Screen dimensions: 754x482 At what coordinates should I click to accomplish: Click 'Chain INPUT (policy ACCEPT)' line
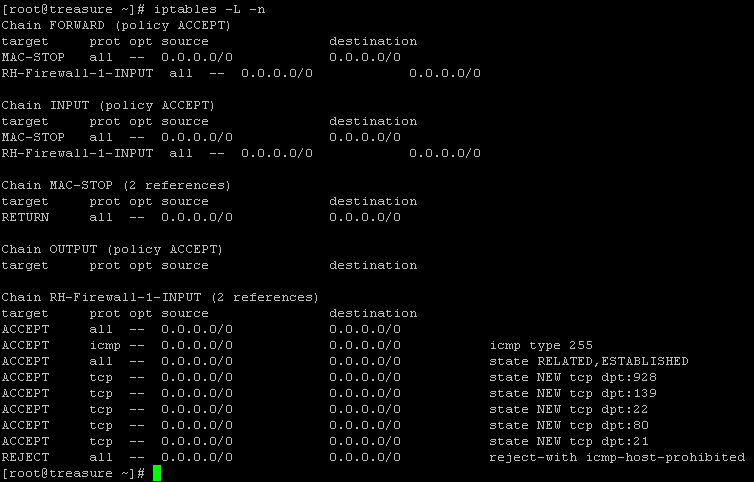108,105
